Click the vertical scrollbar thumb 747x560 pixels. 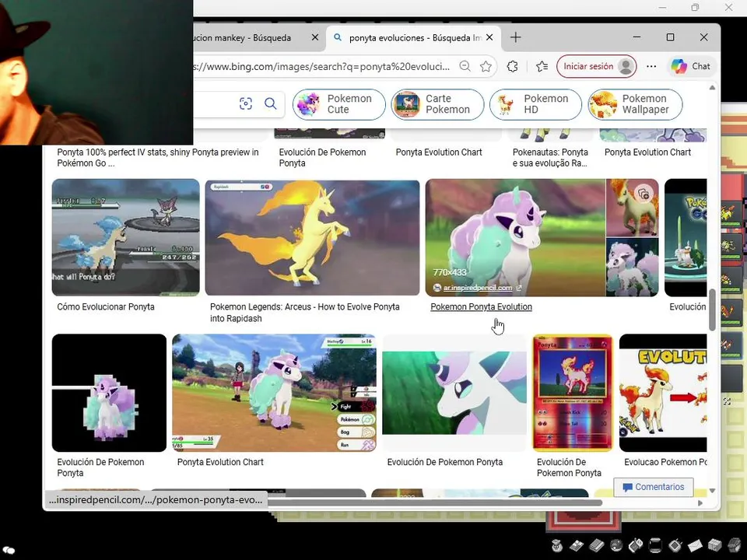point(712,310)
